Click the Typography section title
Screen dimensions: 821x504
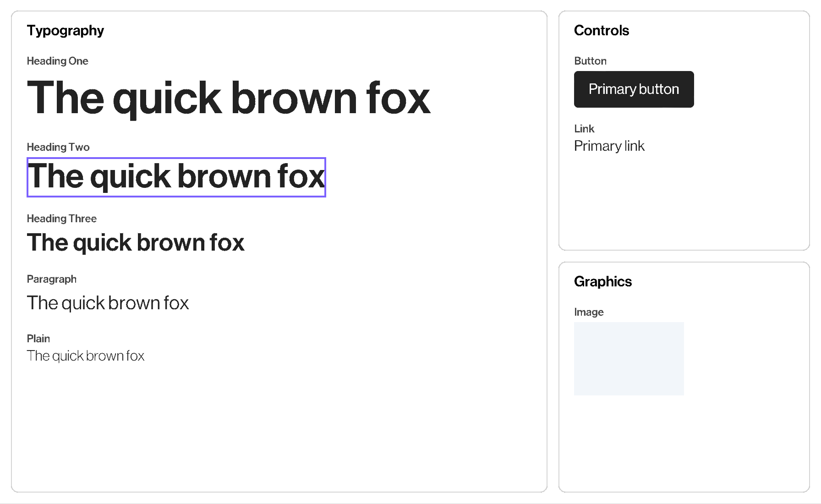pyautogui.click(x=65, y=31)
